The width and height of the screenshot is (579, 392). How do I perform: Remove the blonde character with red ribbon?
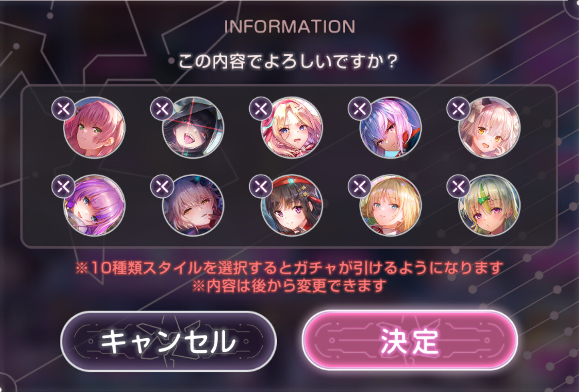pos(261,109)
